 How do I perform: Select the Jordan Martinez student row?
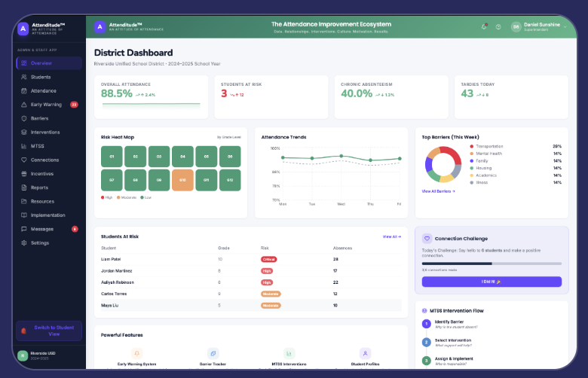(x=251, y=271)
